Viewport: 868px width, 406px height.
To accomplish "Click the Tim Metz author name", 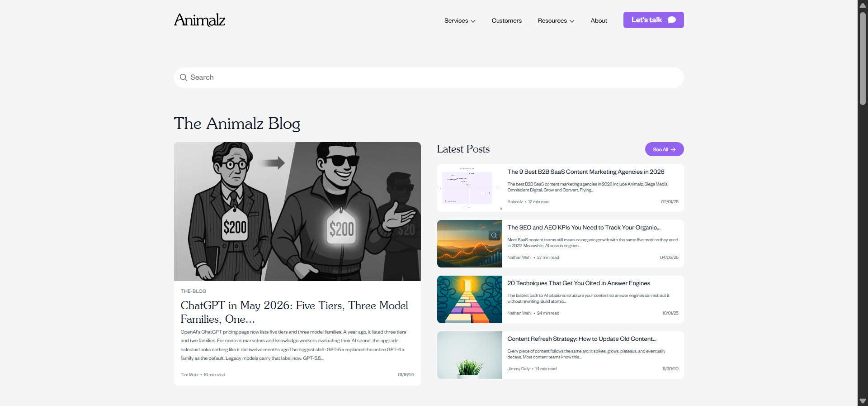I will pos(189,375).
